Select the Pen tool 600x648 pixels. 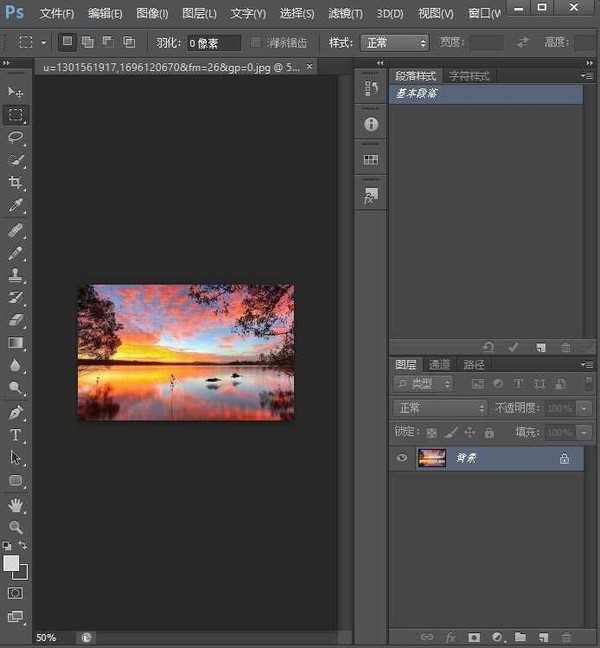[16, 412]
